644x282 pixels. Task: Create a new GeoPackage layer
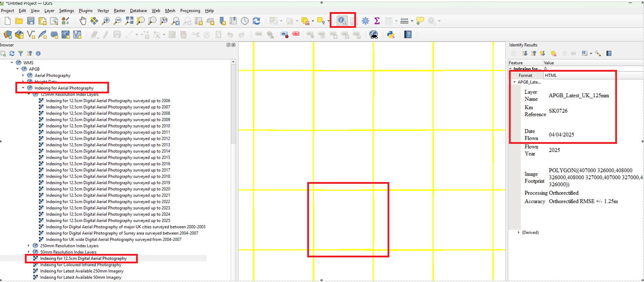[x=19, y=35]
